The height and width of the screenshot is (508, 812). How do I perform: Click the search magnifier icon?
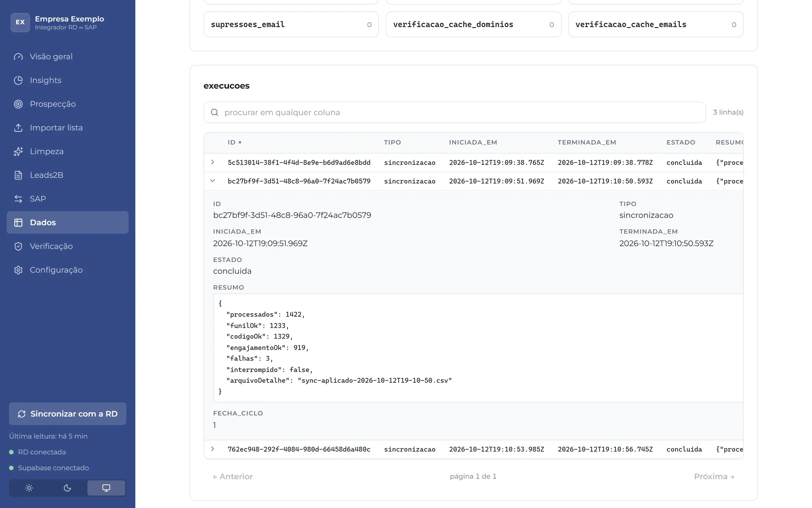[215, 112]
